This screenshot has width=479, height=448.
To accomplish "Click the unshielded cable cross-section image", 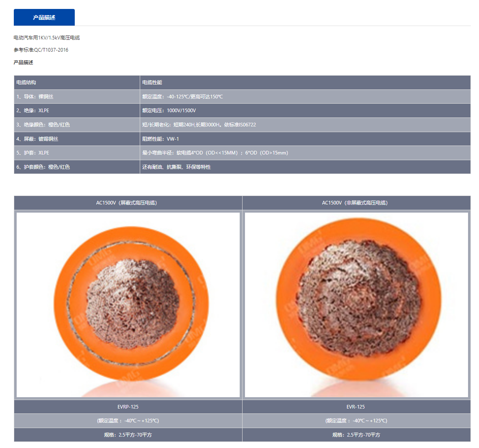I will (x=356, y=304).
